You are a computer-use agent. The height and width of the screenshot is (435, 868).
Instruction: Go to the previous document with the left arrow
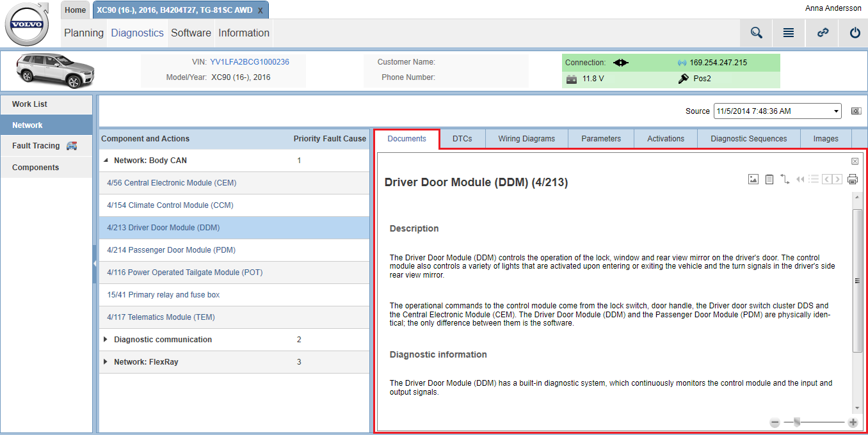[827, 180]
